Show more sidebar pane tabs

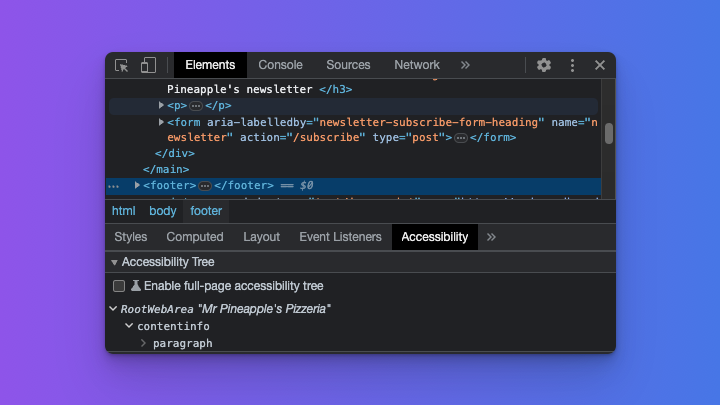tap(491, 237)
